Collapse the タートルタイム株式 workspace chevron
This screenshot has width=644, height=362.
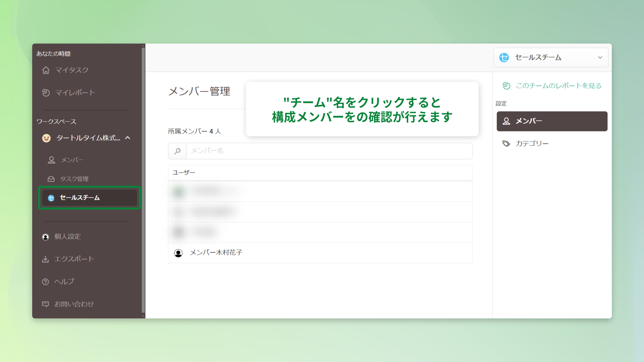[x=128, y=138]
